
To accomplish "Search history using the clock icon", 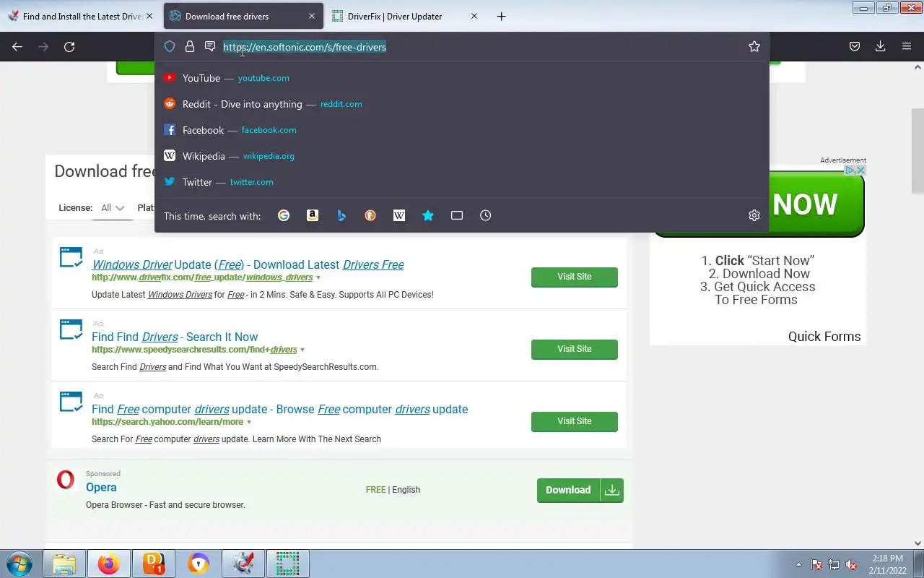I will click(486, 215).
